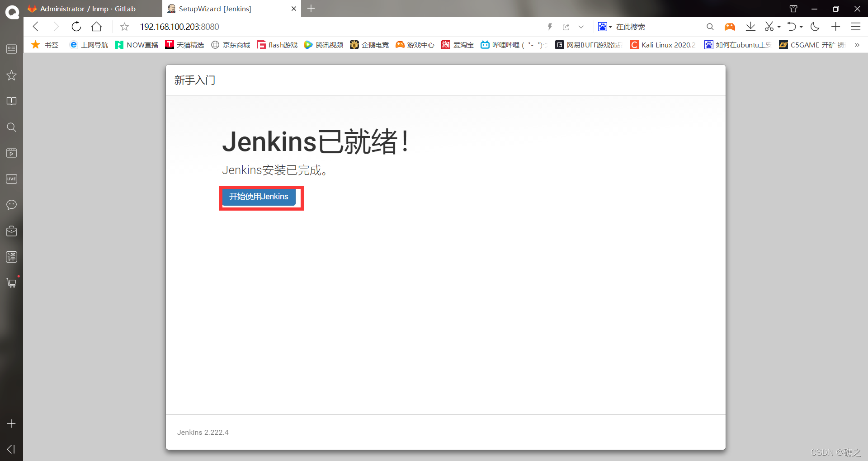Open the CSGAME 开矿 bookmark
The width and height of the screenshot is (868, 461).
click(812, 45)
